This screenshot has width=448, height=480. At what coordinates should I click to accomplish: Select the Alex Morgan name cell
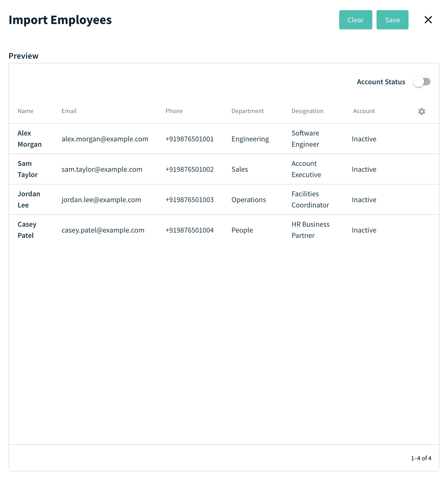coord(29,139)
